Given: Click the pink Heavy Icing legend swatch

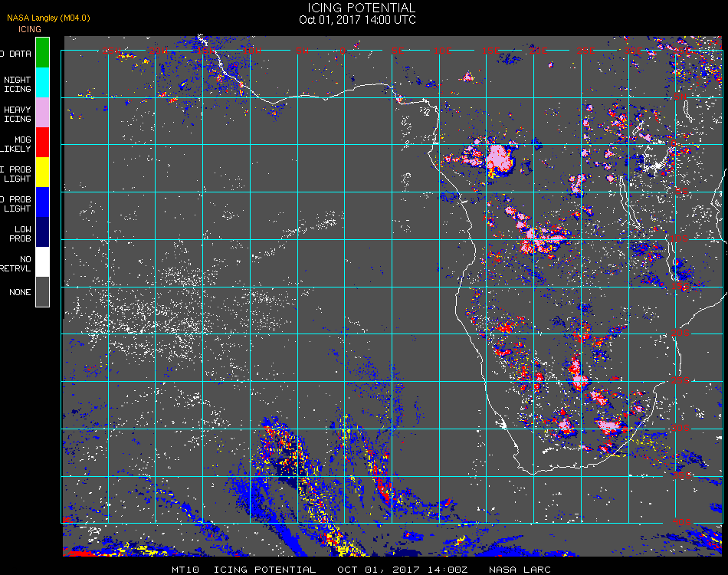Looking at the screenshot, I should click(42, 113).
